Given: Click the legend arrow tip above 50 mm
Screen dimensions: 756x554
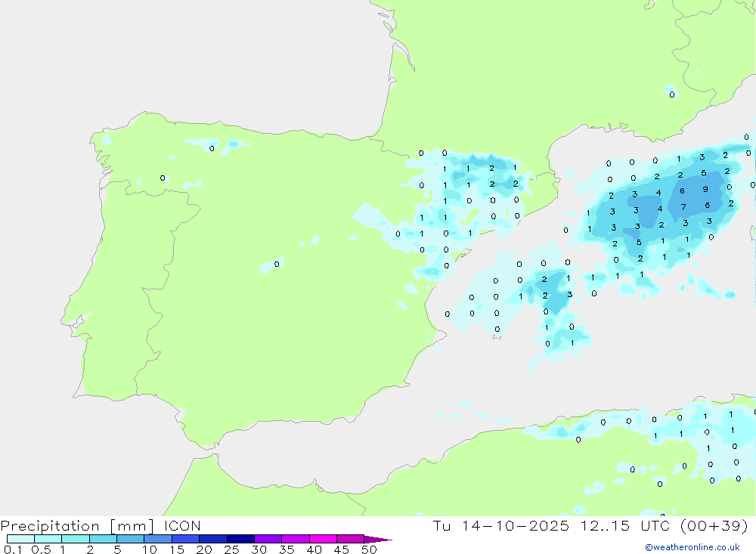Looking at the screenshot, I should 378,540.
